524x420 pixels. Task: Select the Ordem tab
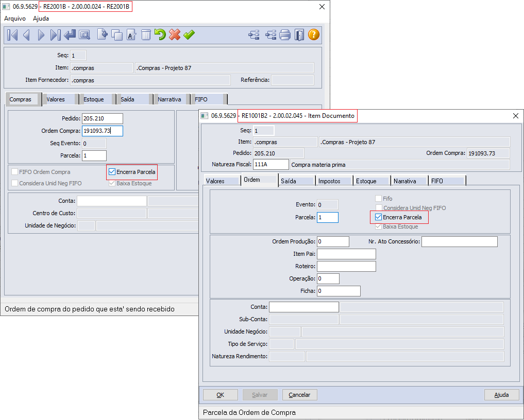click(259, 180)
